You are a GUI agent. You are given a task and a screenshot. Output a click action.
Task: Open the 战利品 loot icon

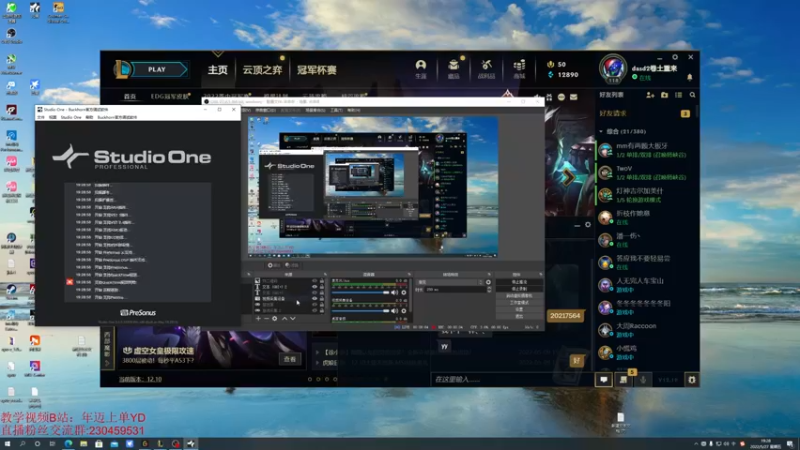point(486,69)
